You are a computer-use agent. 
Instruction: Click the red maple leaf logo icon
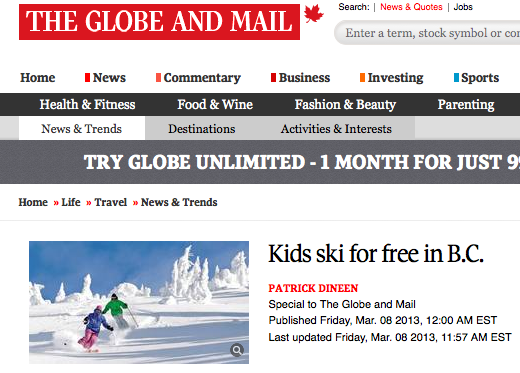pyautogui.click(x=314, y=14)
